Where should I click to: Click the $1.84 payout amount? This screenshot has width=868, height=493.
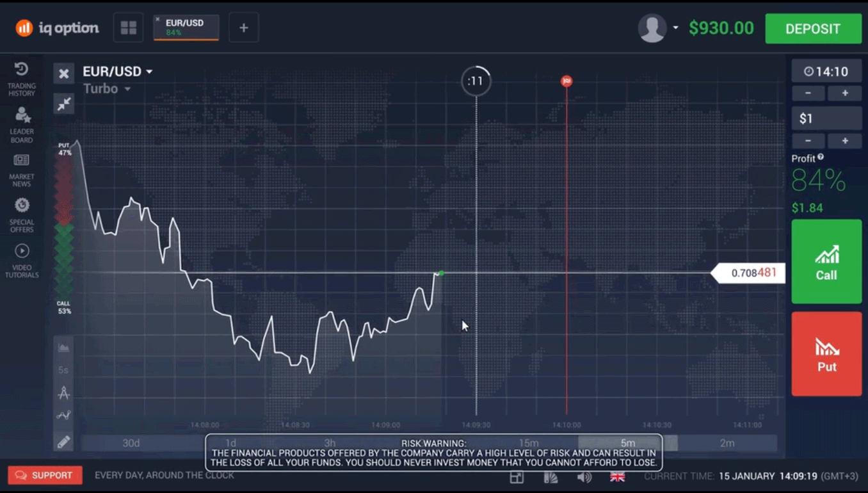pyautogui.click(x=807, y=208)
